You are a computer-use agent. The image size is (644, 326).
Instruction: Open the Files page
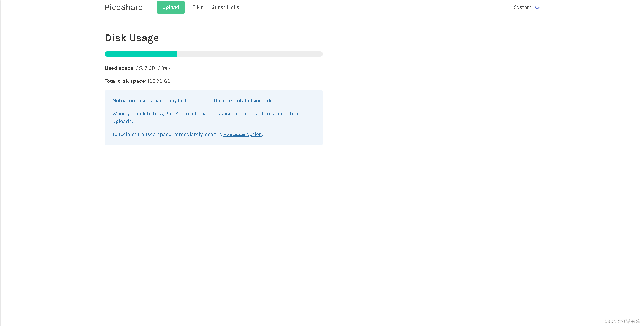[x=198, y=7]
